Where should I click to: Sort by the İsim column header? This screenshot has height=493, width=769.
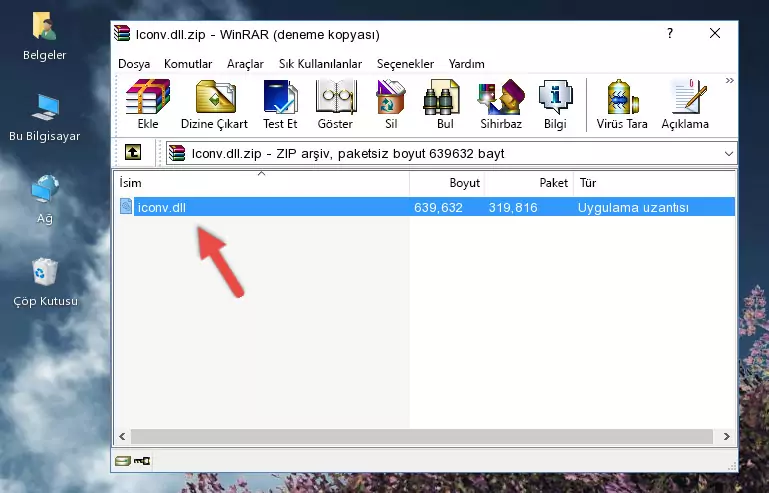pos(262,183)
